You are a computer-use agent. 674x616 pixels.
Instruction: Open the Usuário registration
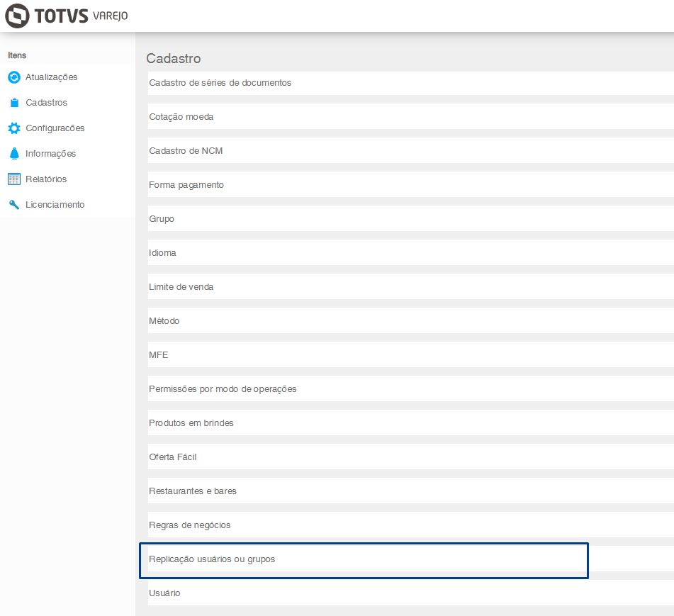tap(164, 593)
